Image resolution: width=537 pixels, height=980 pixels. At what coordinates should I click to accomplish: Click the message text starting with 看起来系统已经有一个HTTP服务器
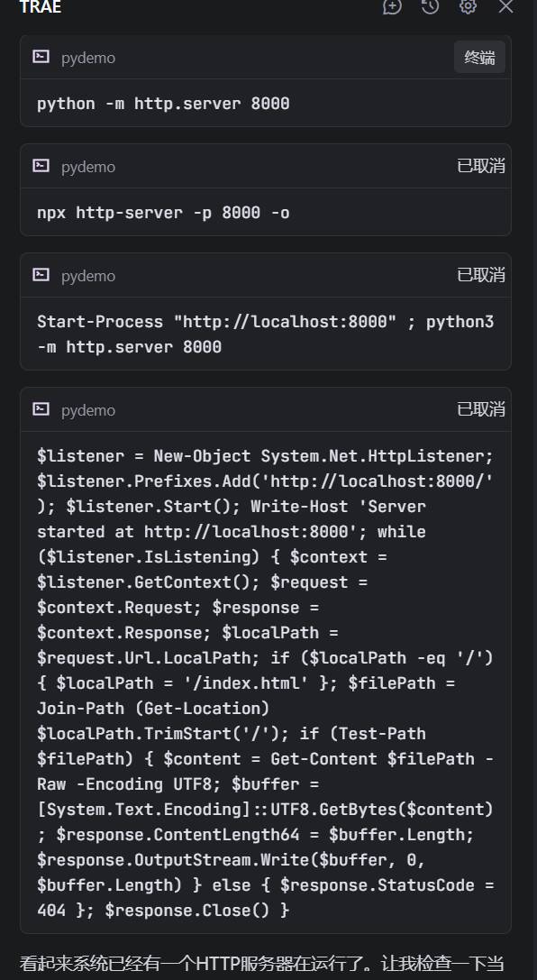(x=261, y=965)
